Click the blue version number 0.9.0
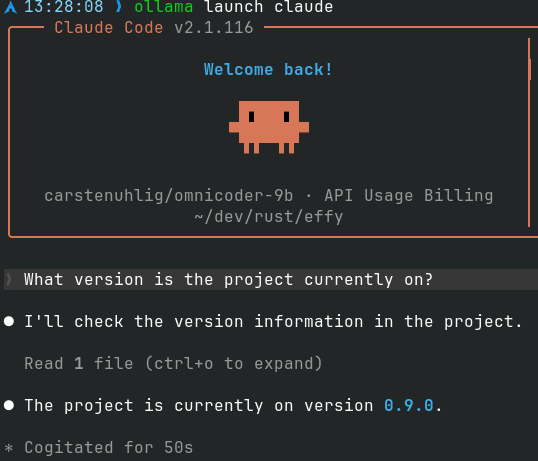 pos(409,405)
